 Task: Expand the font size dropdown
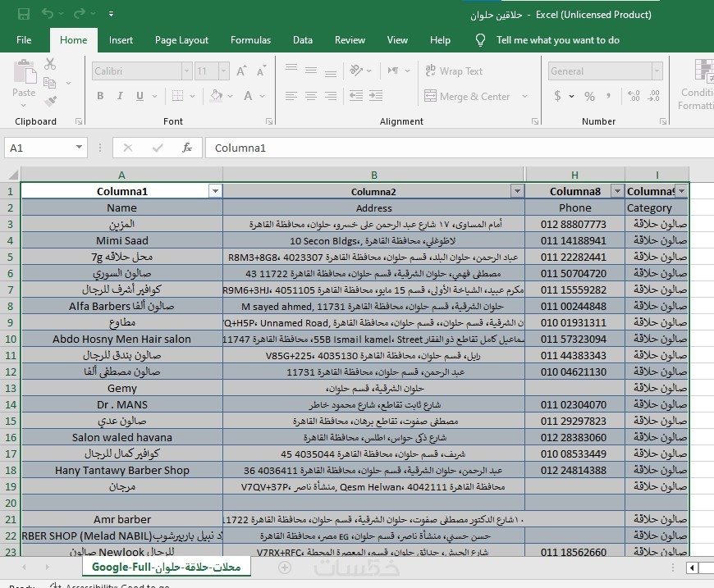tap(223, 71)
